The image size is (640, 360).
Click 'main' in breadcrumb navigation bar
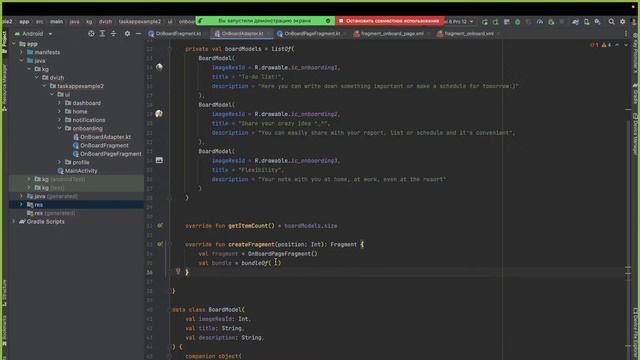click(x=56, y=22)
